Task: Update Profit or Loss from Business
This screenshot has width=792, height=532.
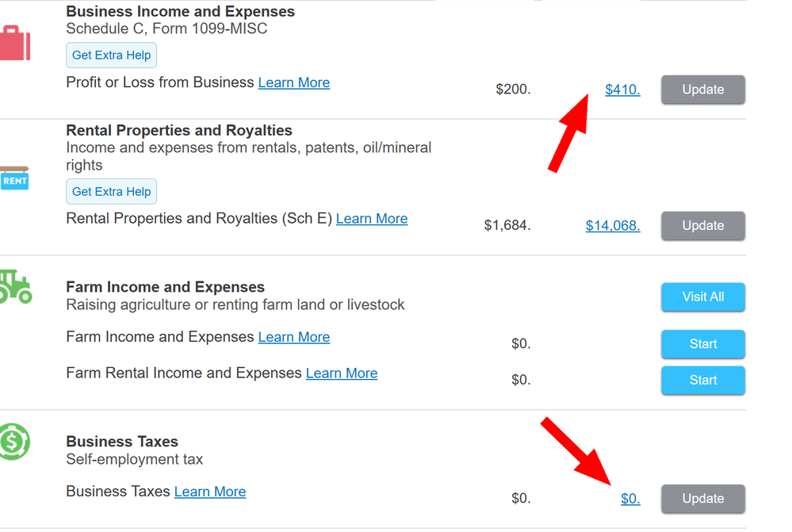Action: pyautogui.click(x=702, y=90)
